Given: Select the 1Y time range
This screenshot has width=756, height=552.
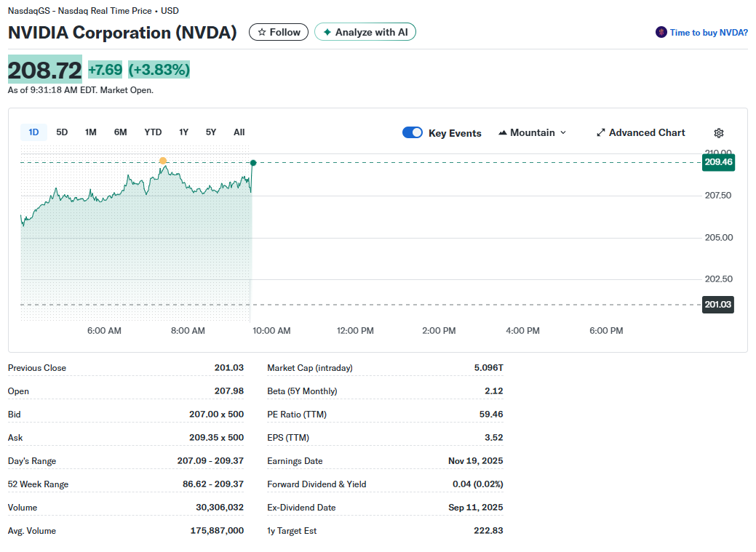Looking at the screenshot, I should [183, 132].
